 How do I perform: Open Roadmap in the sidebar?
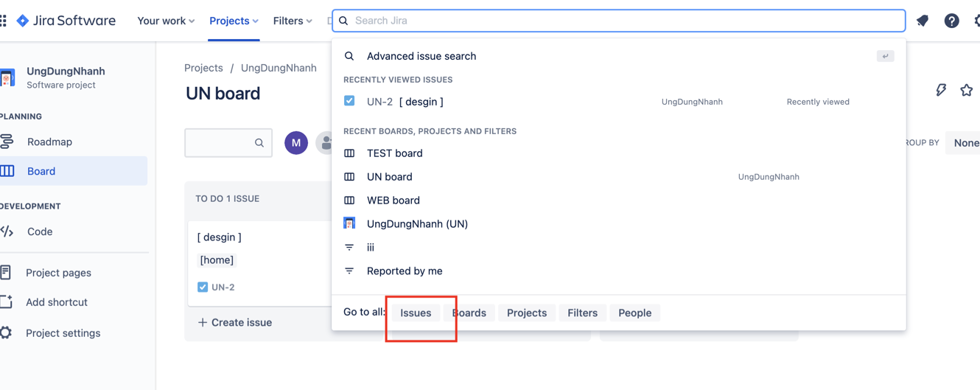[49, 142]
